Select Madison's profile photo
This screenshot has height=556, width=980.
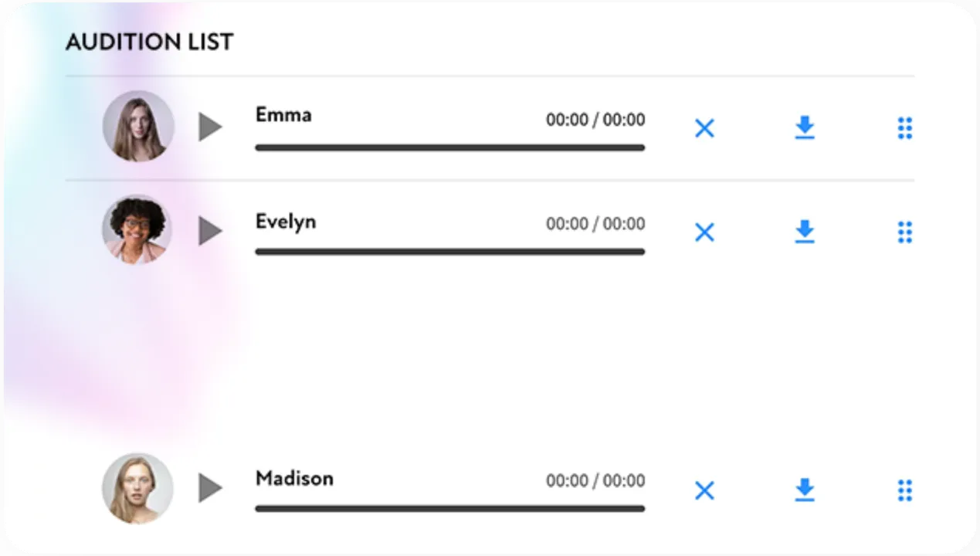(137, 488)
